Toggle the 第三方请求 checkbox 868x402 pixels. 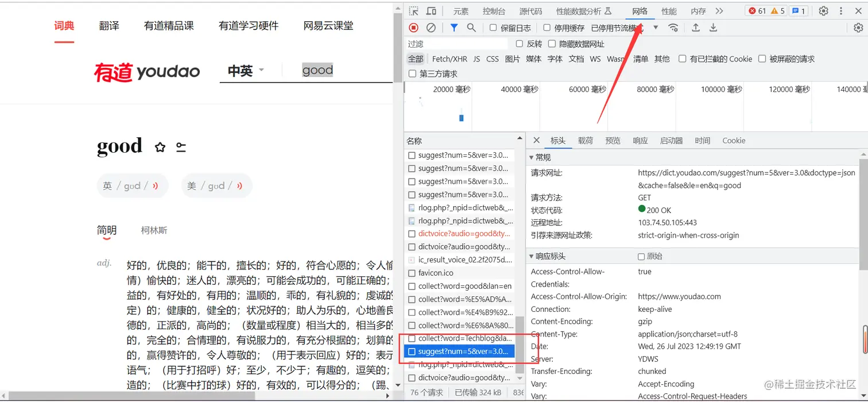click(412, 74)
